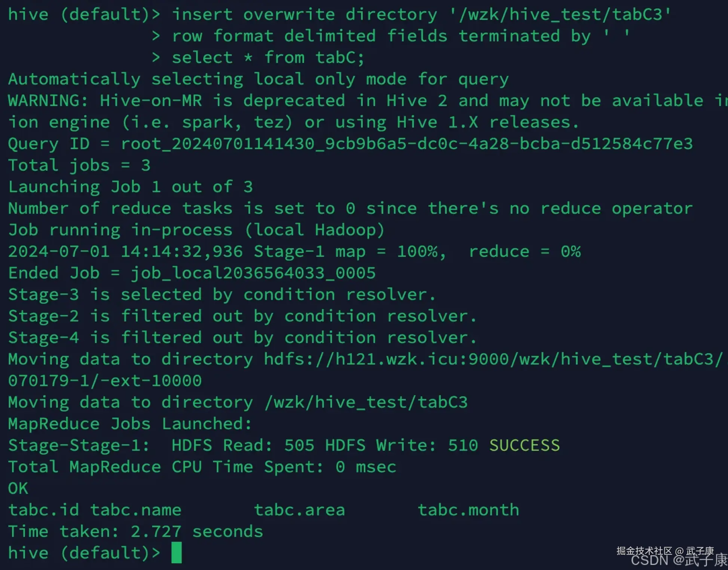Click the 'Ended Job = job_local2036564033_0005' line
This screenshot has height=570, width=728.
192,273
